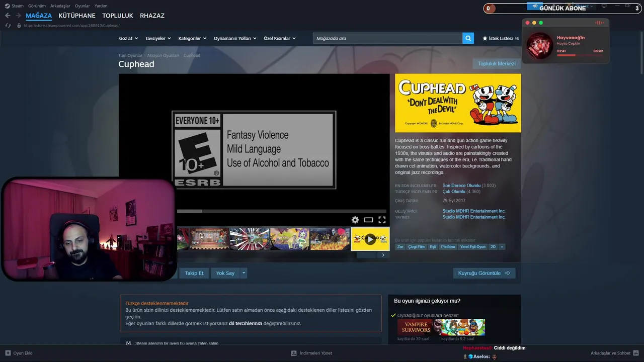Open the Son Derece Olumlu reviews link

tap(461, 186)
